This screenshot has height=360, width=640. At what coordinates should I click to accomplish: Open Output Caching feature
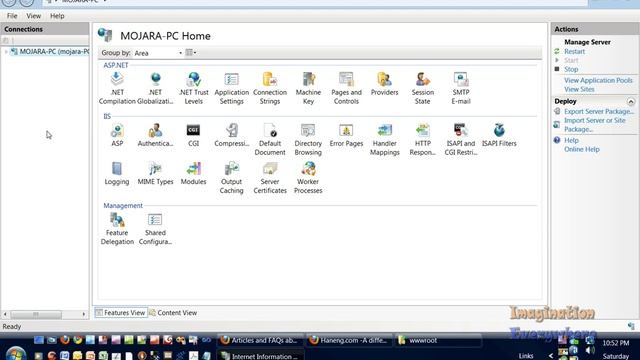point(231,178)
